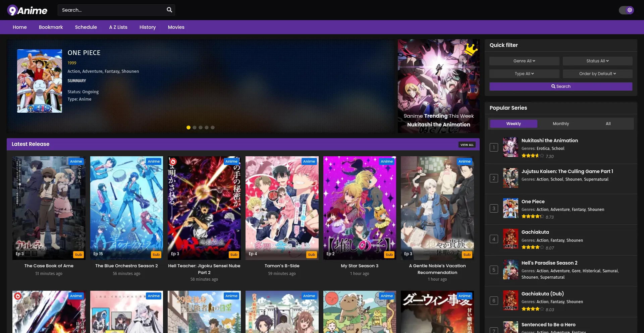Screen dimensions: 644x333
Task: Select the second carousel indicator dot
Action: point(195,127)
